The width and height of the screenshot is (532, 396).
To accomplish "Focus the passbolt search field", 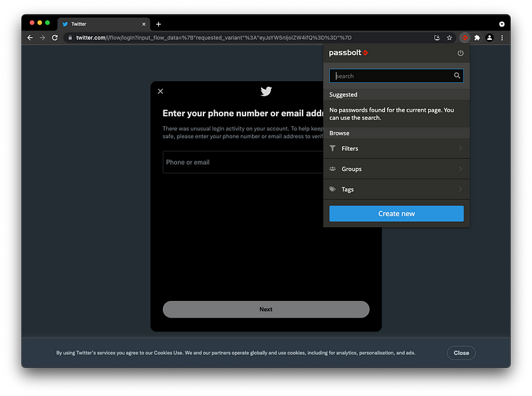I will pos(396,76).
